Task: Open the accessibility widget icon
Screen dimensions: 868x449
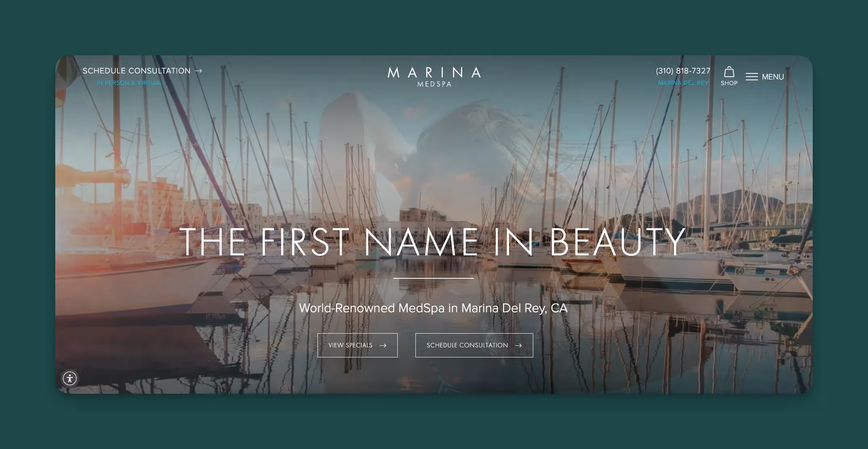Action: (70, 378)
